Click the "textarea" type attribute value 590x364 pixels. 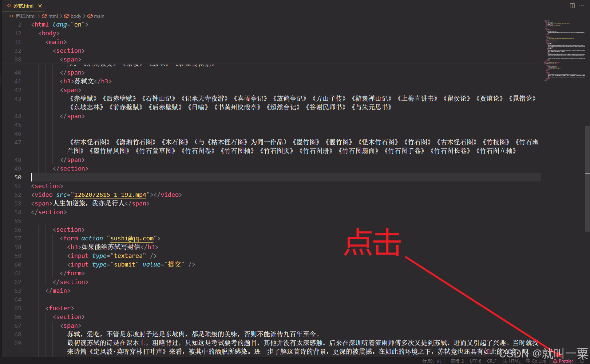coord(128,256)
